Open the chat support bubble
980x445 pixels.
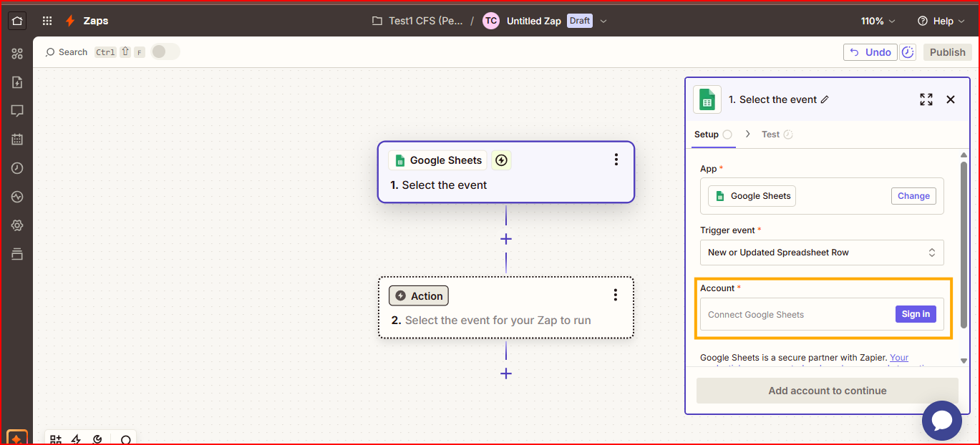pyautogui.click(x=941, y=421)
